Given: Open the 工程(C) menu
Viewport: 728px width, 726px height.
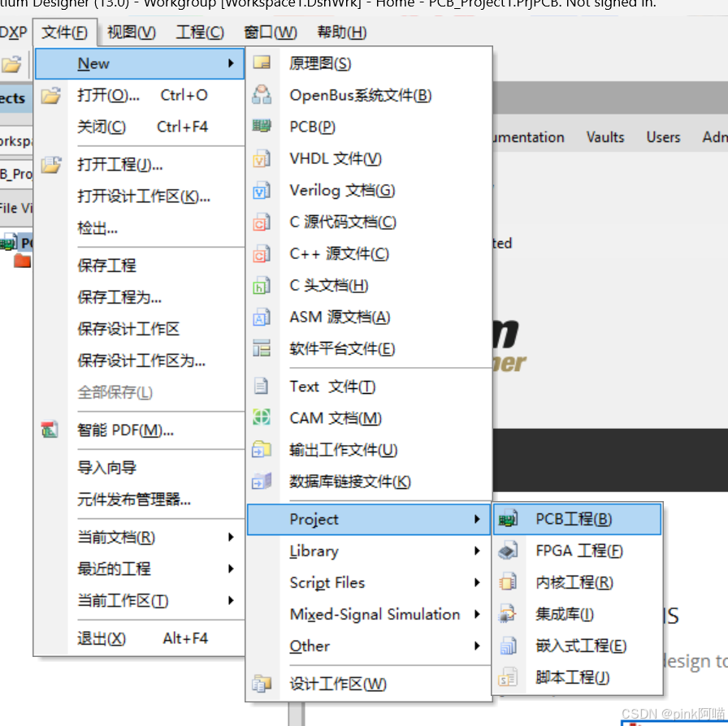Looking at the screenshot, I should (200, 32).
